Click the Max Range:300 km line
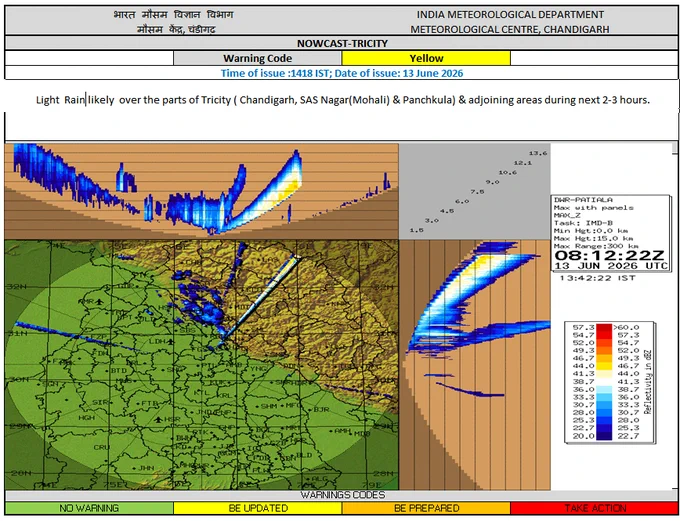This screenshot has width=680, height=521. click(597, 246)
